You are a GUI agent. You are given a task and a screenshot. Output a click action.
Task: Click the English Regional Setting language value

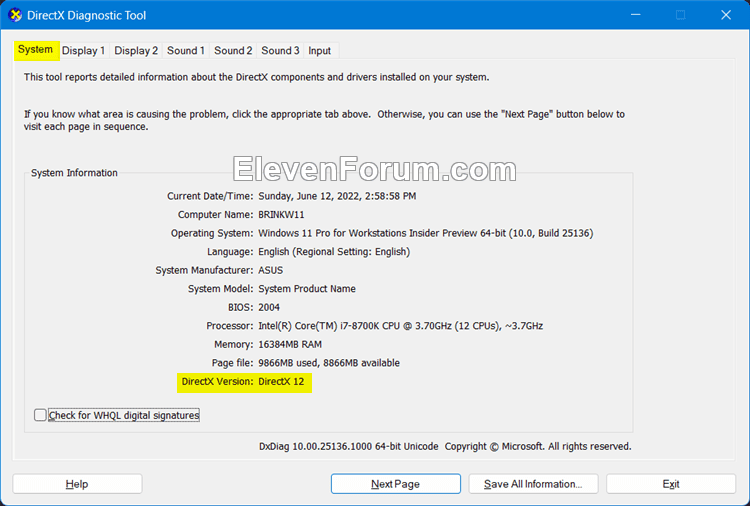[x=334, y=252]
